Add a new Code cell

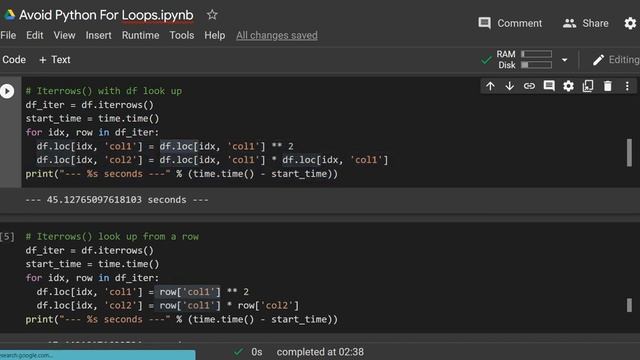[x=13, y=60]
